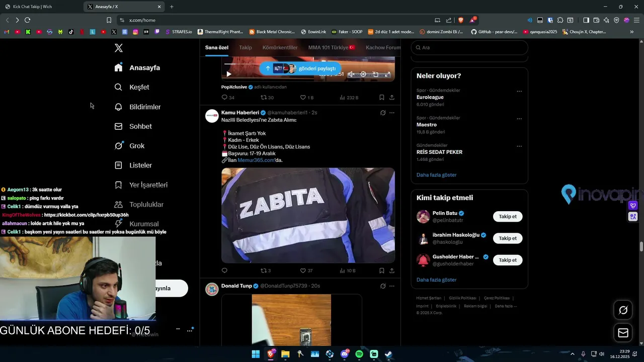Open more menu for Euroleague trend
This screenshot has width=644, height=362.
point(519,92)
